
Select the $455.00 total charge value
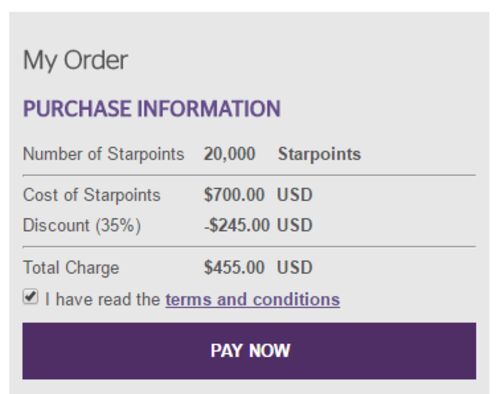tap(234, 267)
